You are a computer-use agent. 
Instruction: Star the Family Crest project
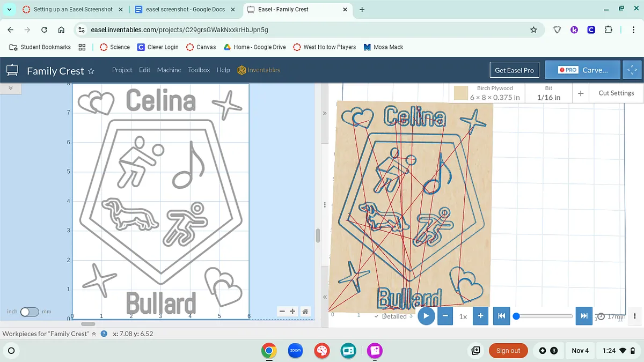[91, 71]
